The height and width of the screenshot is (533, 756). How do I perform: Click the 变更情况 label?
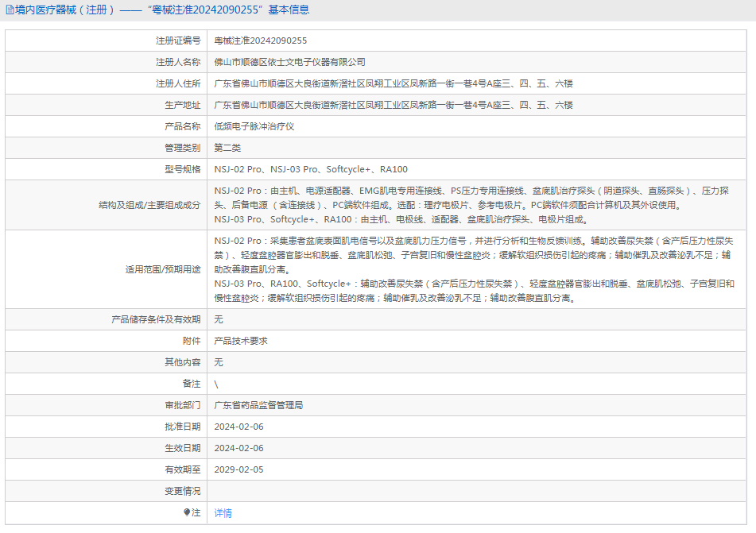coord(182,491)
